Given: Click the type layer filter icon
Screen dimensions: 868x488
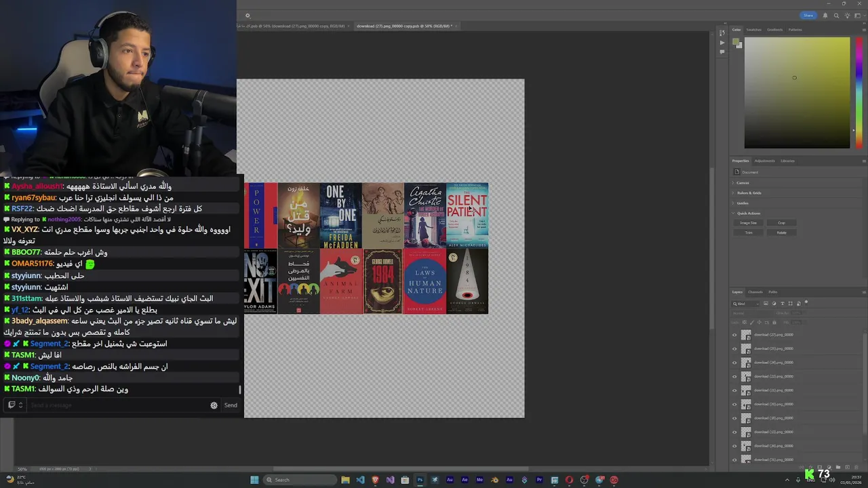Looking at the screenshot, I should click(783, 304).
